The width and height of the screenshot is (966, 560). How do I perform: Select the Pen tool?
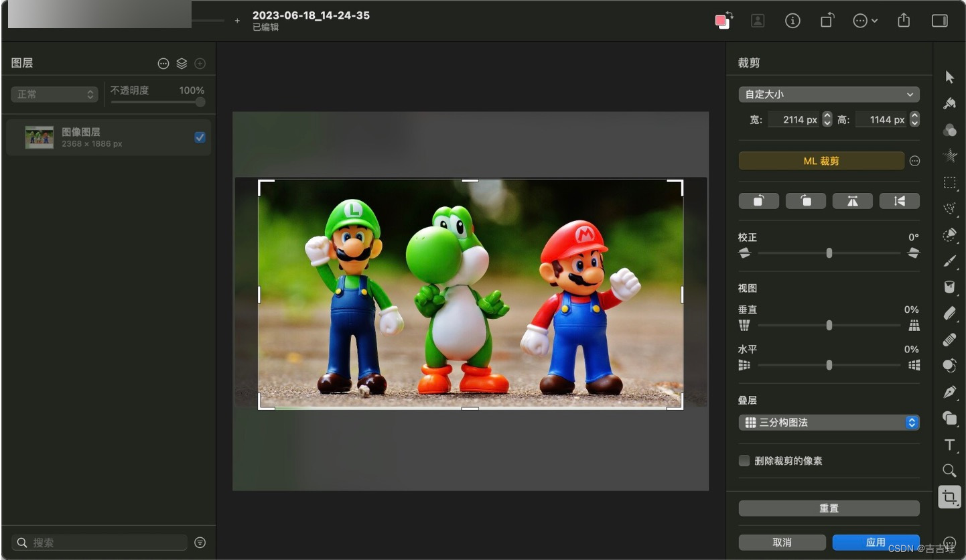click(x=949, y=392)
